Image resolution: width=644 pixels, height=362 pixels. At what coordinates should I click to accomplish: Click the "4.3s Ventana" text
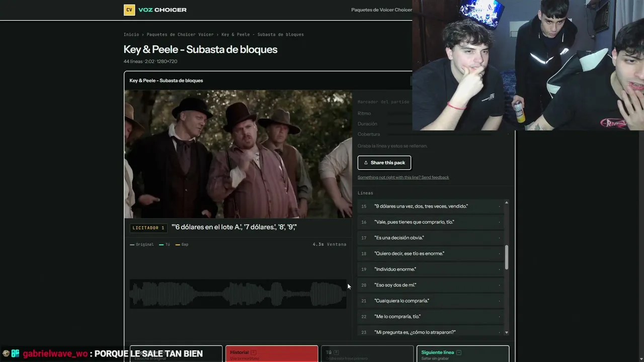pos(330,244)
